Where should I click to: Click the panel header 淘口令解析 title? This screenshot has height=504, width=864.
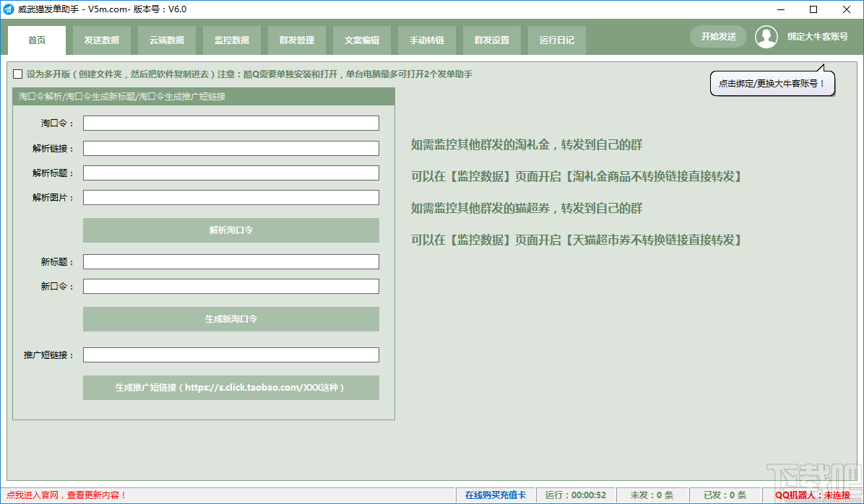(122, 96)
